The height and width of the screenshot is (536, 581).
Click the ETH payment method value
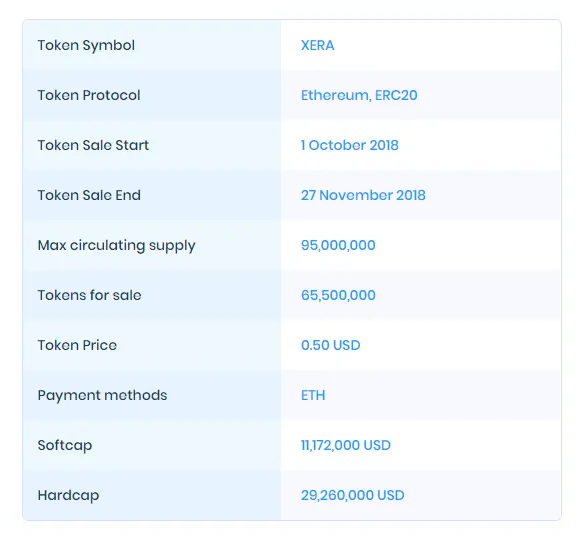point(313,395)
